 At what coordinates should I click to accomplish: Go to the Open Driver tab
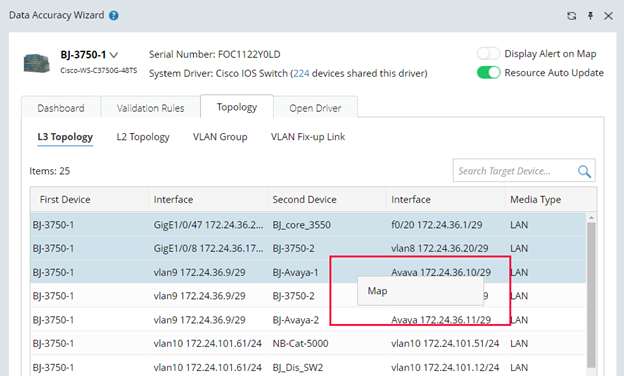315,108
